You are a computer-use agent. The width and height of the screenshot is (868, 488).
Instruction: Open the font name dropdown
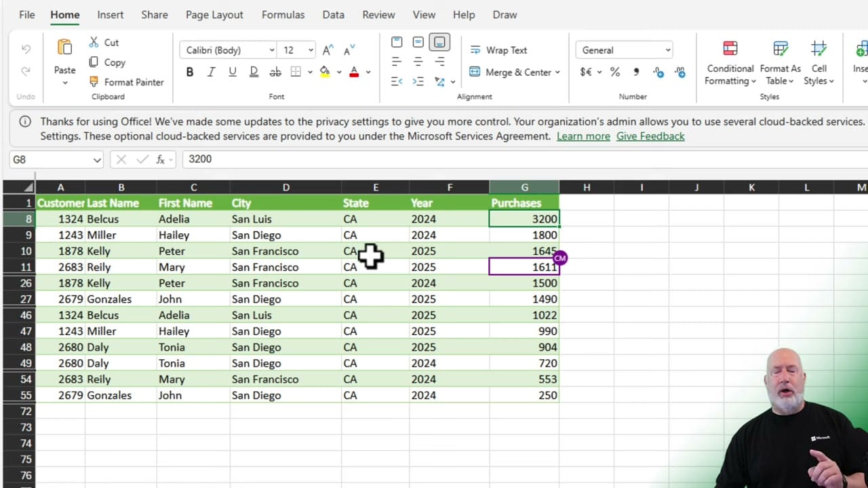[271, 49]
